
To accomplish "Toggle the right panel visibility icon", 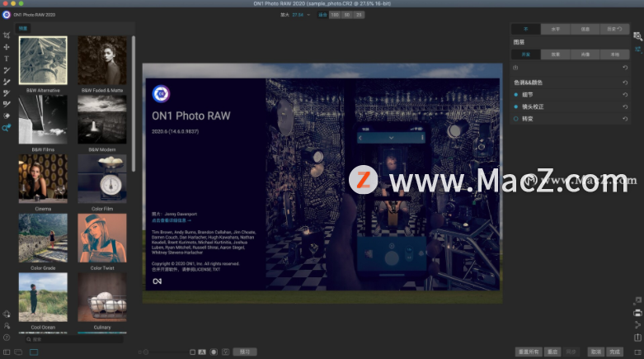I will coord(637,352).
